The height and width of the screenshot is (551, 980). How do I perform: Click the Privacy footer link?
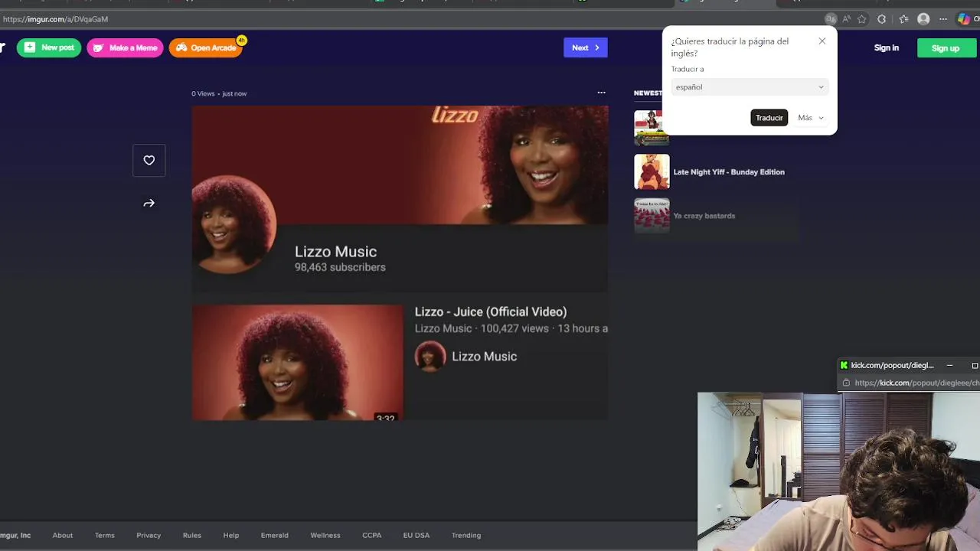pos(149,536)
